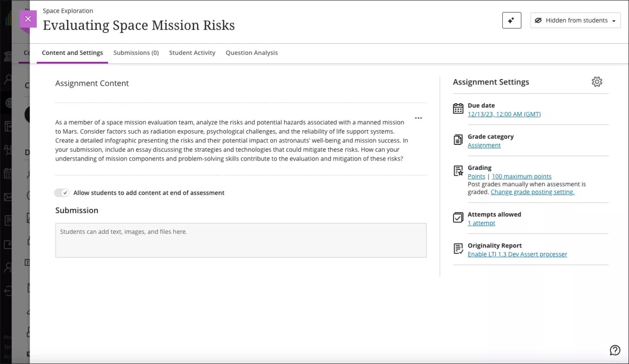Select the calendar icon in the left sidebar
This screenshot has height=364, width=629.
[x=9, y=173]
